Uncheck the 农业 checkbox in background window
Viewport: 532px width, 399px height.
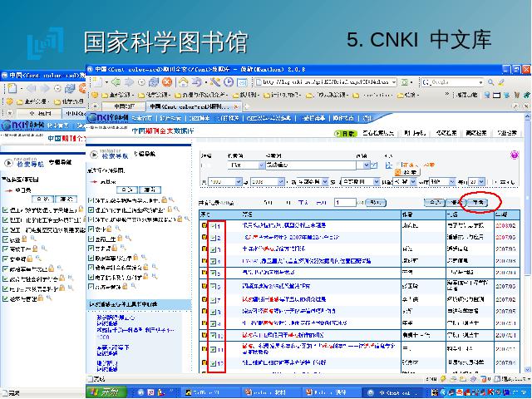pos(5,239)
